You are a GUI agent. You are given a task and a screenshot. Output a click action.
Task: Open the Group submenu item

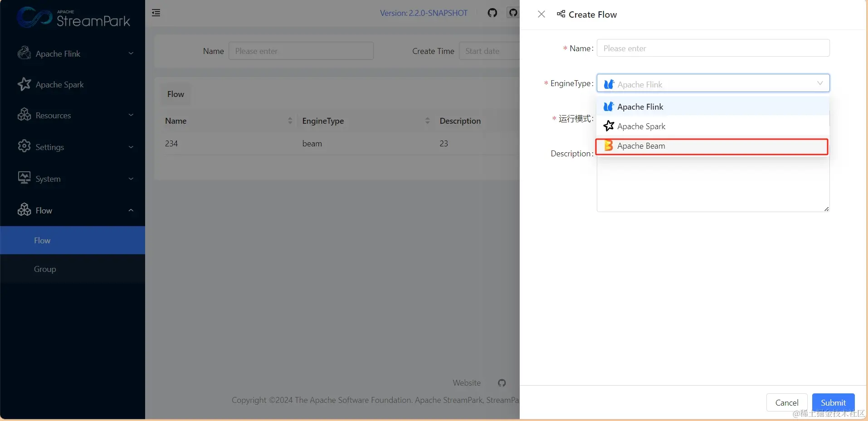tap(73, 269)
